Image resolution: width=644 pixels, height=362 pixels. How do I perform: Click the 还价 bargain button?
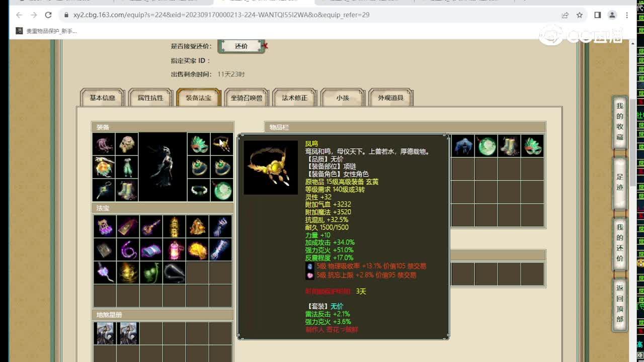242,46
